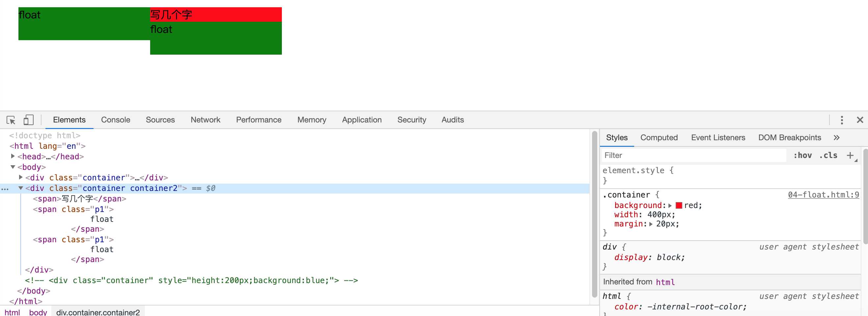Click the Elements panel vertical scrollbar
This screenshot has width=868, height=316.
click(x=594, y=214)
